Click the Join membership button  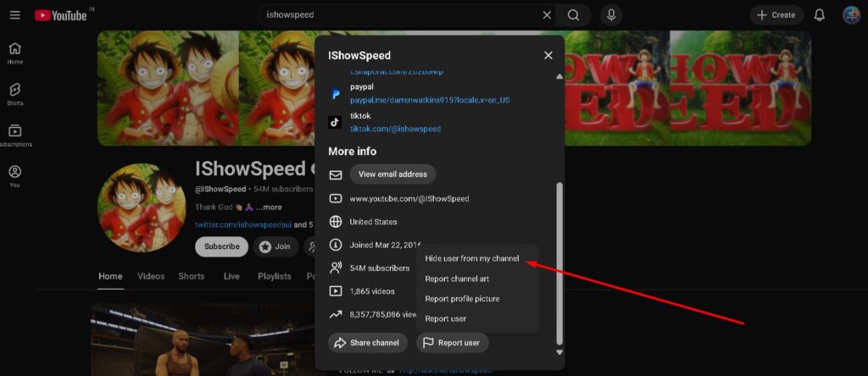275,246
